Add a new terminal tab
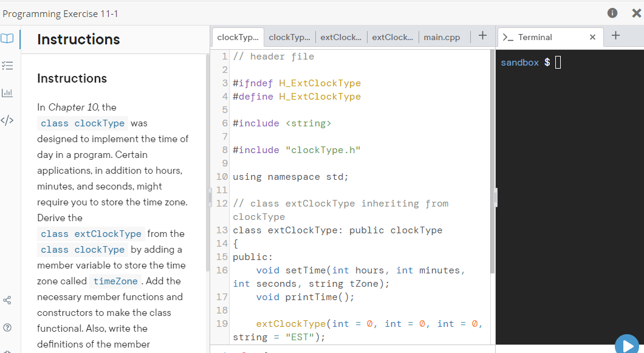This screenshot has height=353, width=644. click(615, 35)
